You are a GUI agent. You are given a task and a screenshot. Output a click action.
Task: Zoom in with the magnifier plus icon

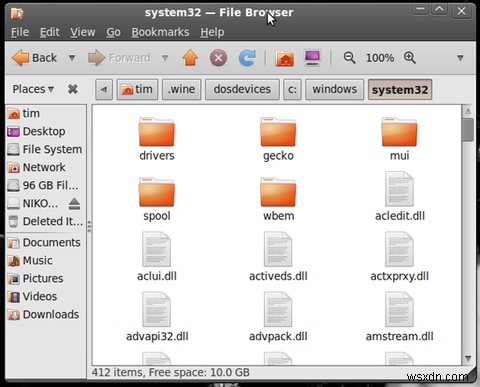point(410,58)
